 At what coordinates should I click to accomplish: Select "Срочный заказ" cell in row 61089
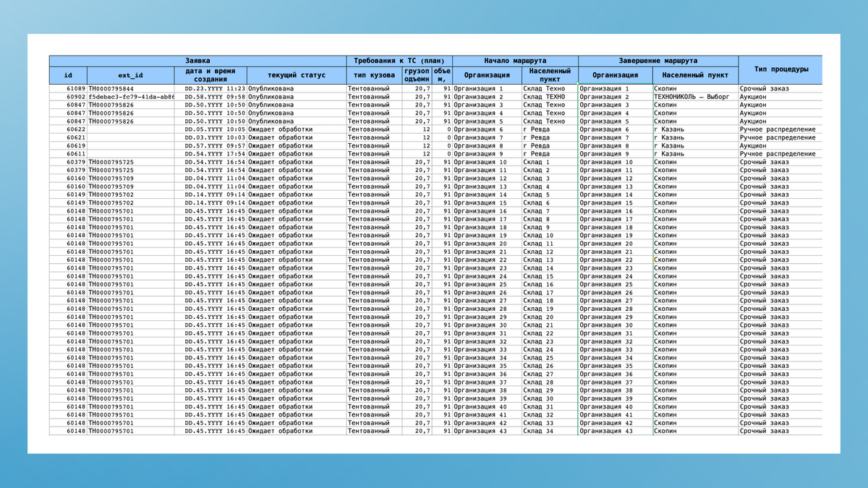pos(781,89)
